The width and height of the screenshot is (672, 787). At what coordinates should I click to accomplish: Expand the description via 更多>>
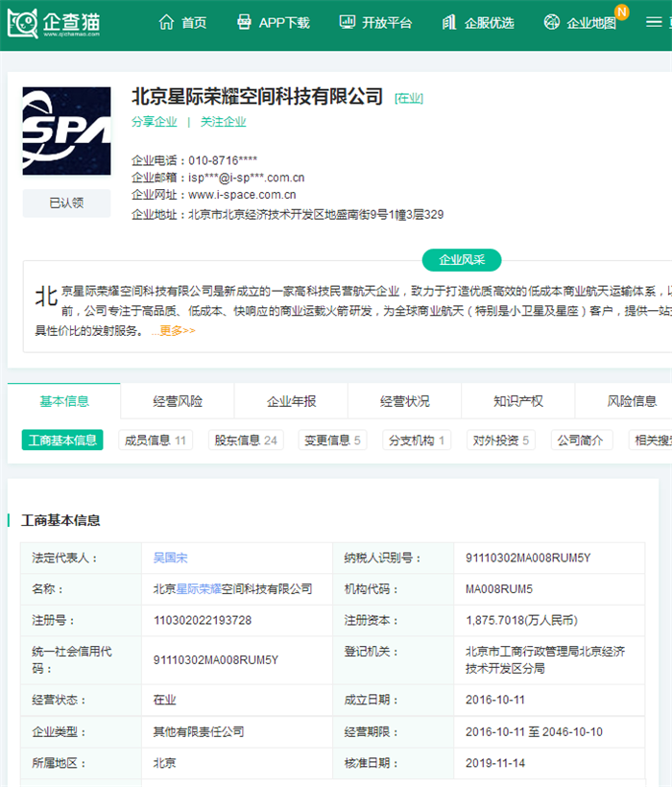click(x=174, y=331)
